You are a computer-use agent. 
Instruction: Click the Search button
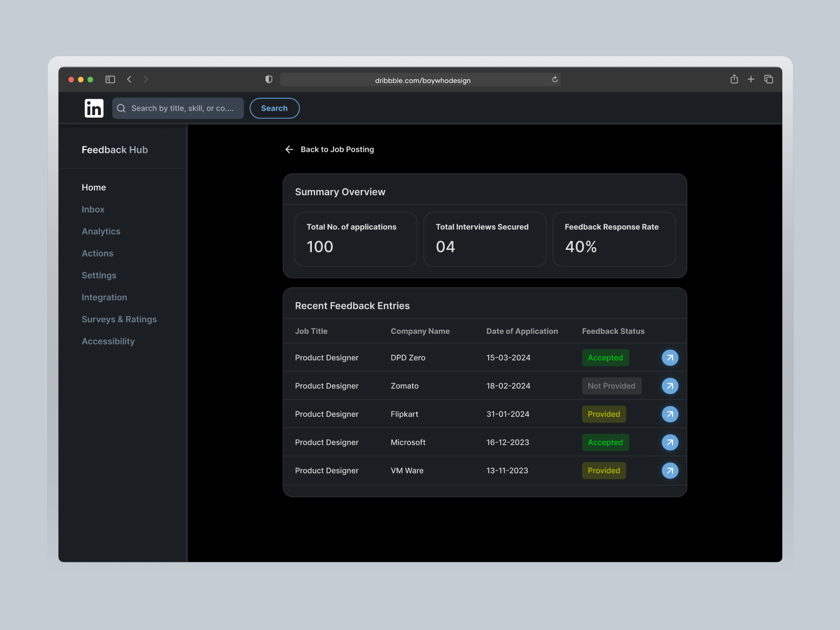pos(275,108)
